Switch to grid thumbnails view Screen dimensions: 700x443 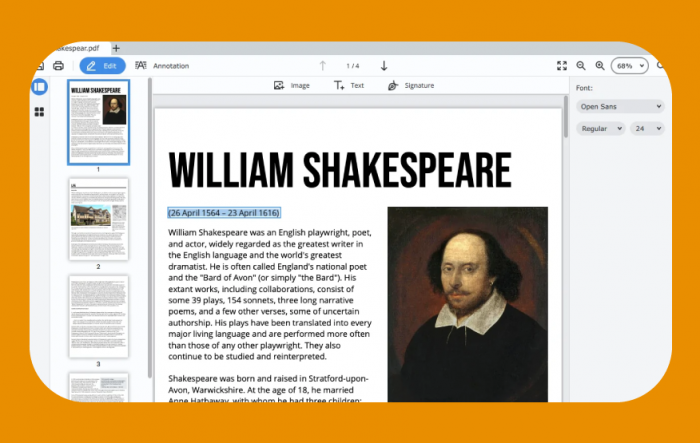click(39, 112)
